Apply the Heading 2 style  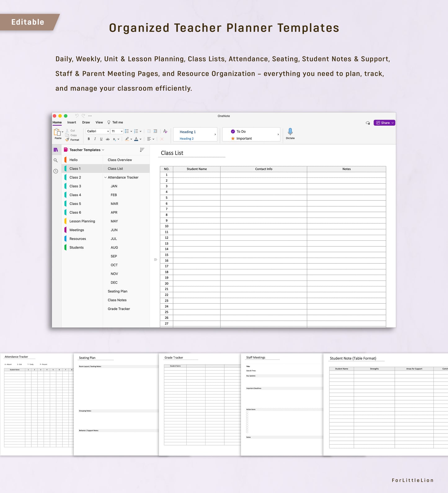tap(187, 139)
